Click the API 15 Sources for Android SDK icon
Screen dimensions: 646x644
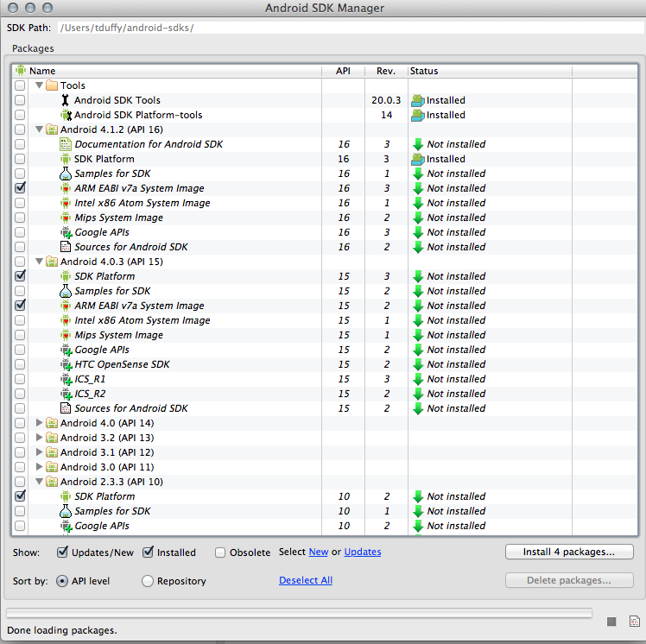(66, 408)
